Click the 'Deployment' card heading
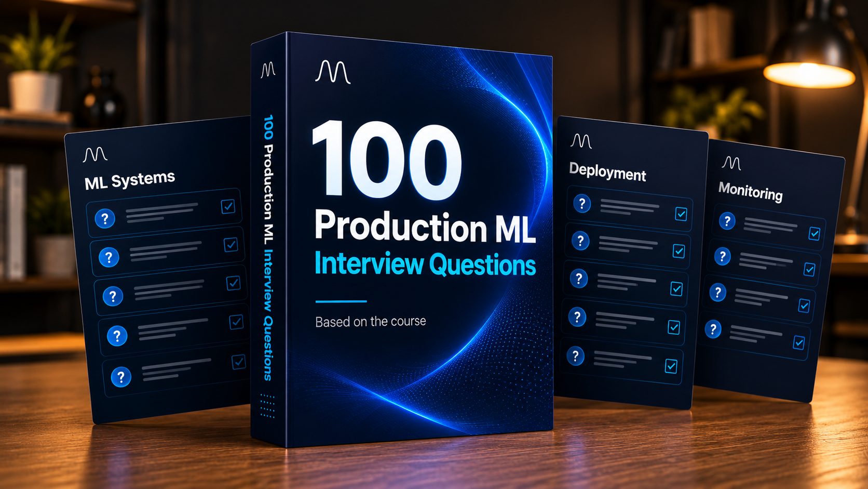Image resolution: width=868 pixels, height=489 pixels. click(607, 172)
